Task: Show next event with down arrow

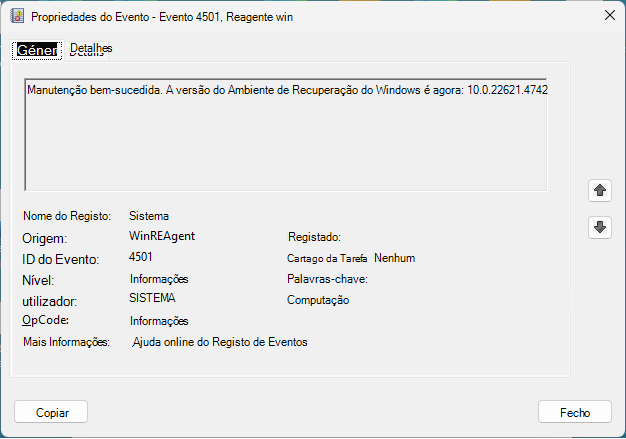Action: [x=600, y=227]
